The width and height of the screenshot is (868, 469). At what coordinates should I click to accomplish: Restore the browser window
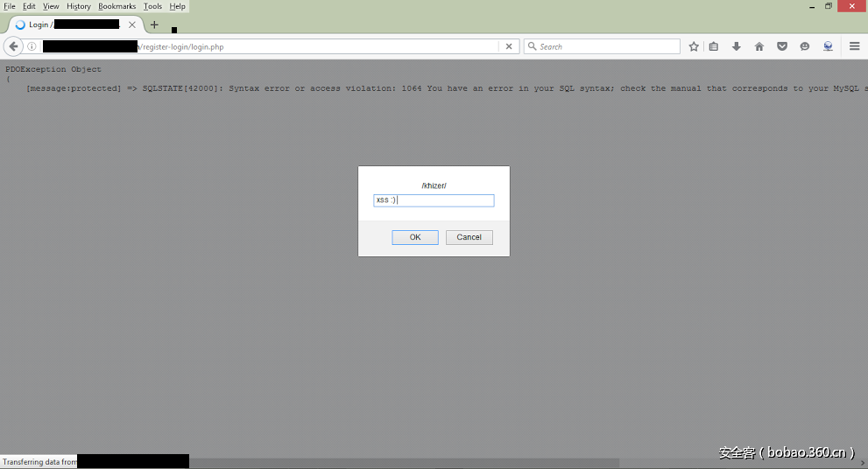(x=829, y=6)
